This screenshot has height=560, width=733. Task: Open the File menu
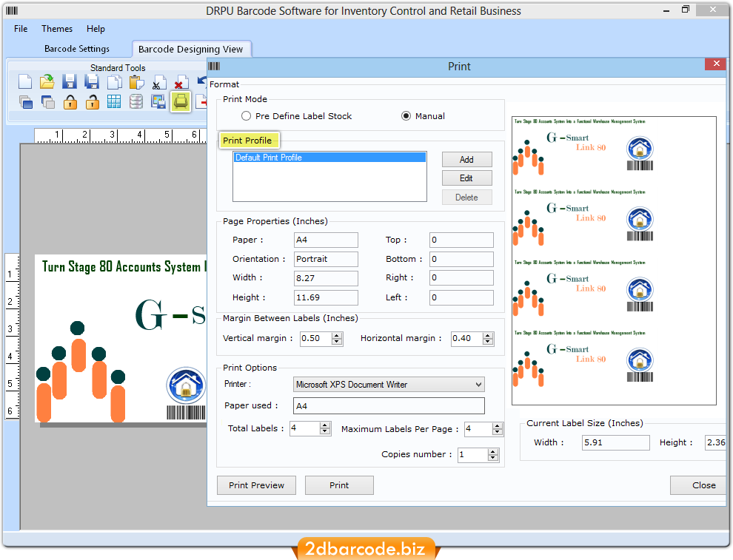pyautogui.click(x=21, y=29)
